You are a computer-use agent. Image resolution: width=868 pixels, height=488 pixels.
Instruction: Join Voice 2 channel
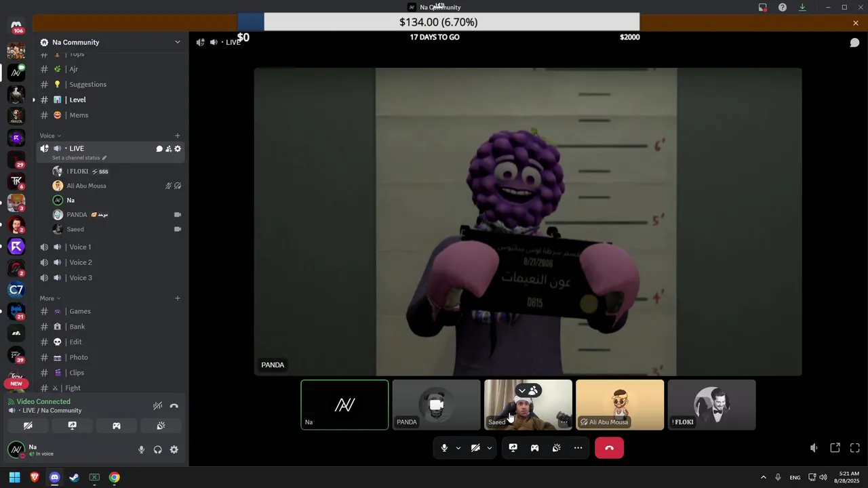coord(111,262)
